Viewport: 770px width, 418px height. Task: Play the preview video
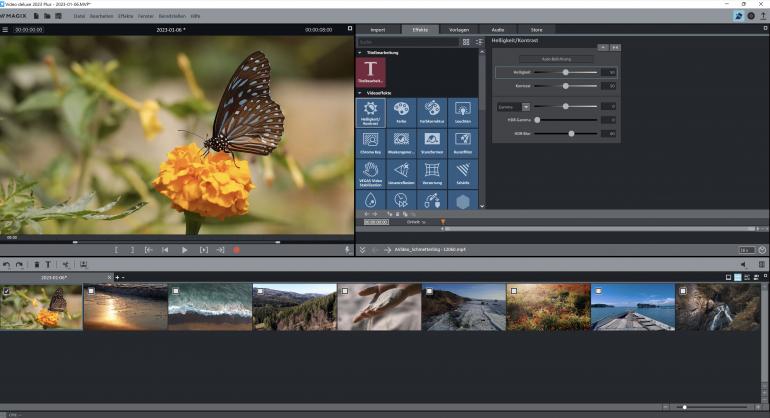184,249
